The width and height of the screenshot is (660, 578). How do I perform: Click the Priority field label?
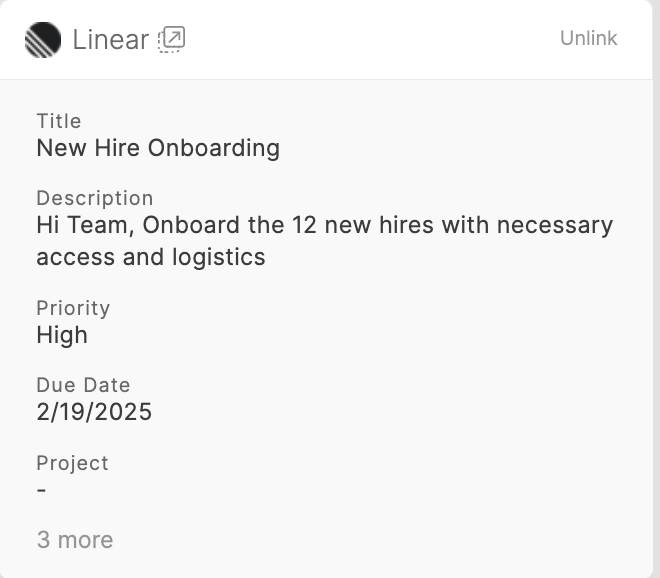[73, 308]
